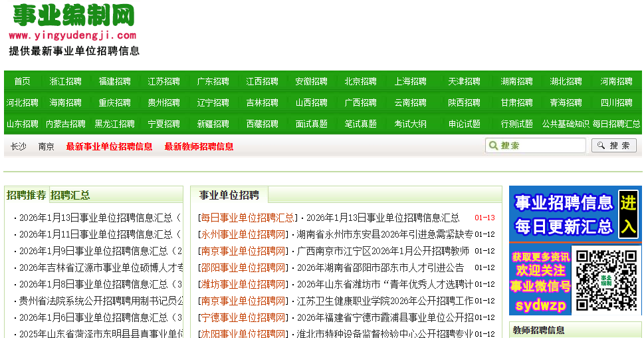Click the 南京 city link
This screenshot has width=644, height=338.
[46, 146]
